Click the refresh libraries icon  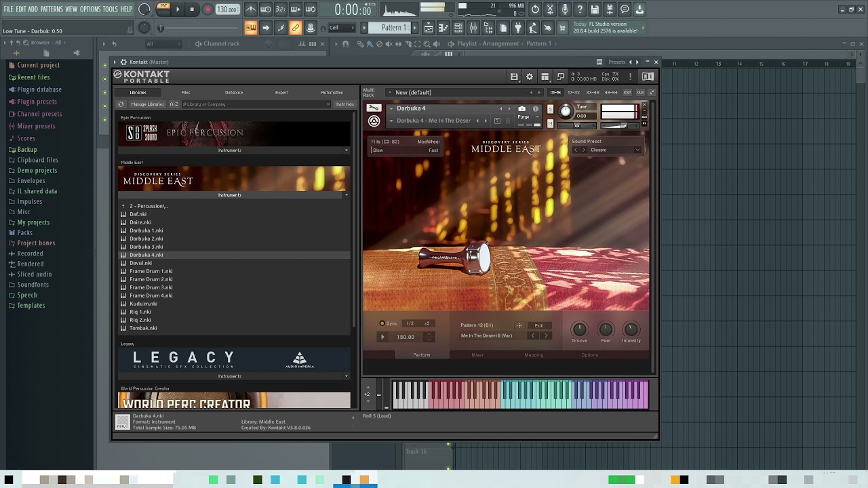tap(121, 104)
